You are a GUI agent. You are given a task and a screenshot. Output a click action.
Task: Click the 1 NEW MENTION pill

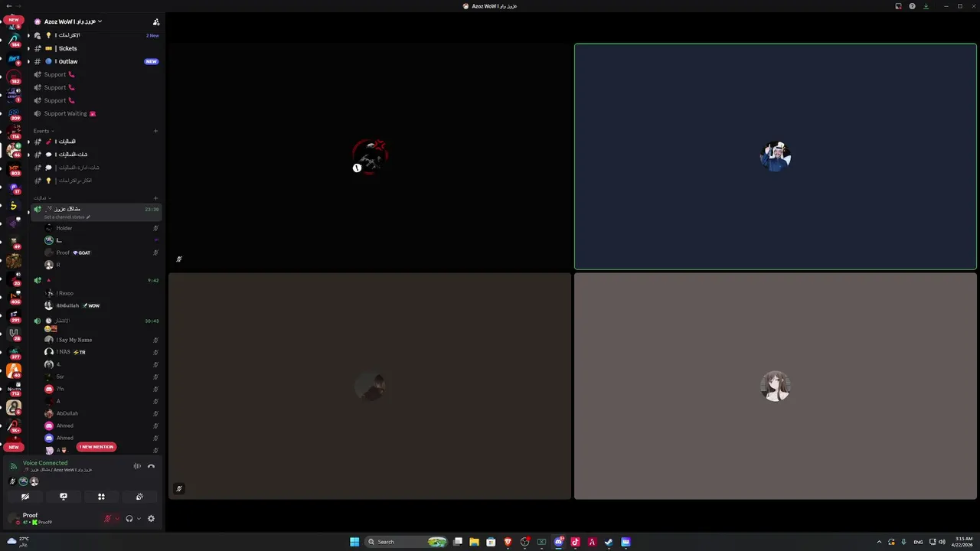click(96, 447)
